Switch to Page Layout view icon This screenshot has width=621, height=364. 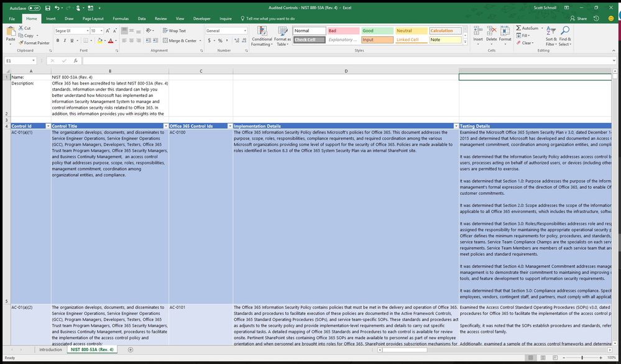pyautogui.click(x=544, y=358)
